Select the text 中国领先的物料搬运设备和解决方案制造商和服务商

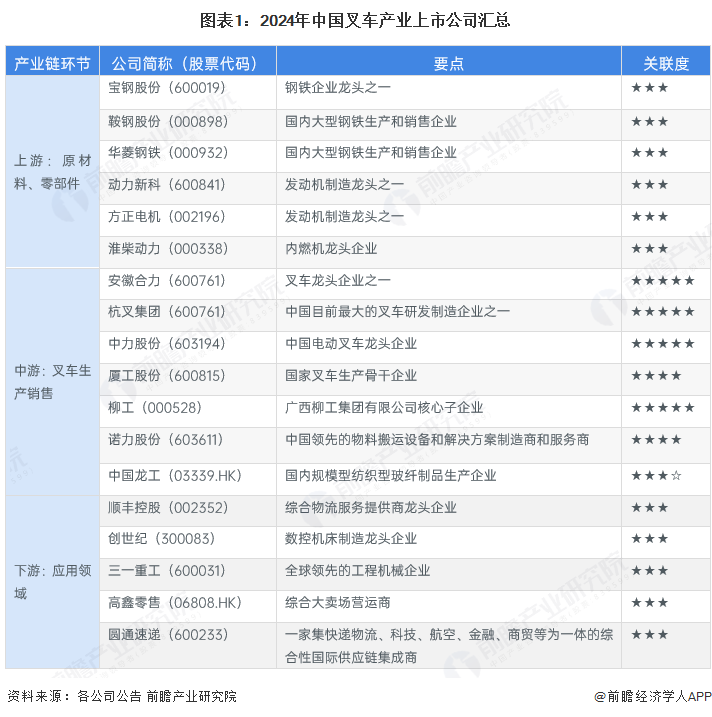coord(437,439)
